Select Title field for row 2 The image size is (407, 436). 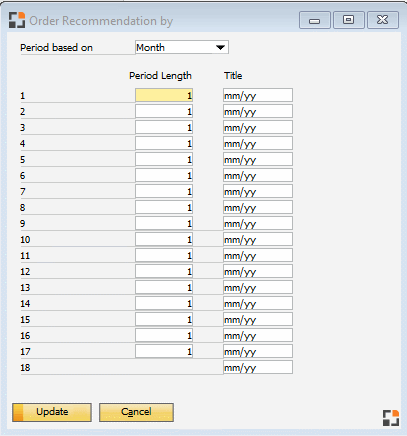click(x=258, y=111)
